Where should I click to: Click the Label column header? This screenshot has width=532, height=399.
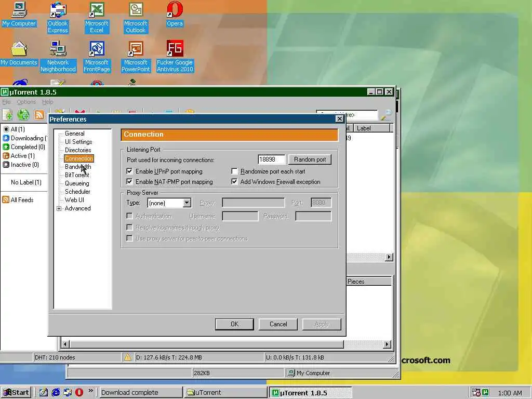[x=373, y=128]
